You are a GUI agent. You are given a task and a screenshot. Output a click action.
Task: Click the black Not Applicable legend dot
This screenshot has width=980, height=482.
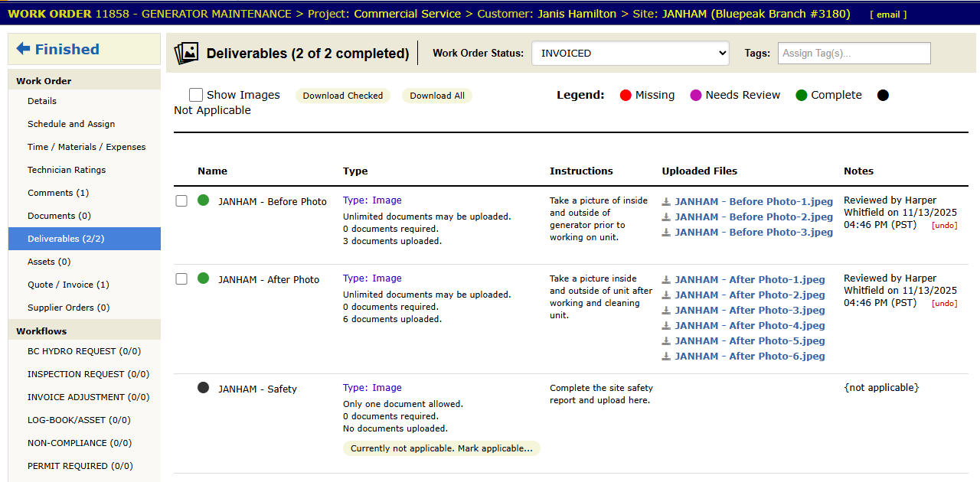tap(884, 96)
